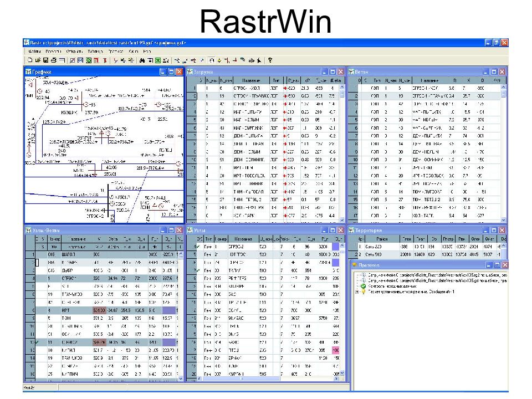Click the Загрузка window title icon

(x=190, y=71)
